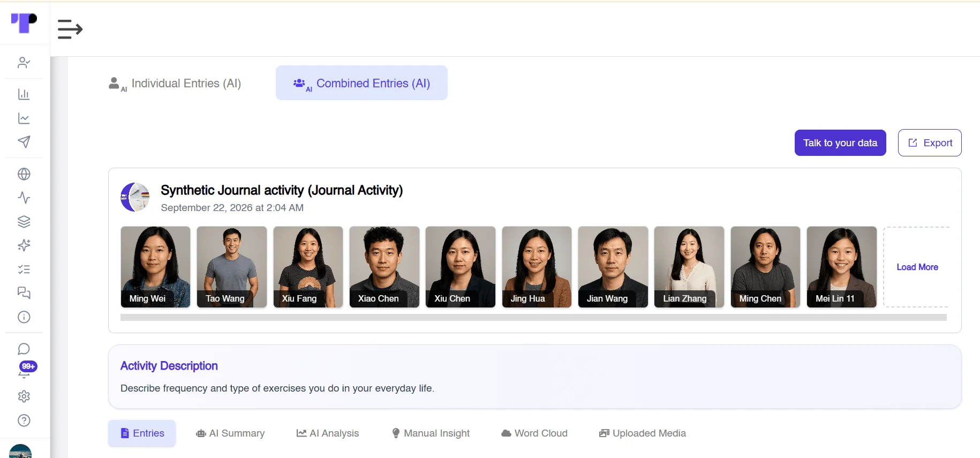Click the purple T logo icon
The image size is (980, 458).
tap(24, 22)
